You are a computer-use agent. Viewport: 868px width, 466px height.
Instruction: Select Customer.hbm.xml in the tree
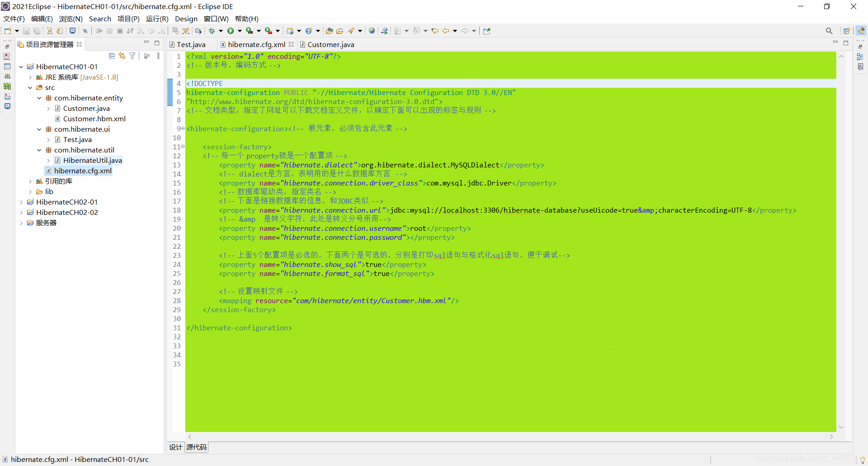click(x=94, y=119)
